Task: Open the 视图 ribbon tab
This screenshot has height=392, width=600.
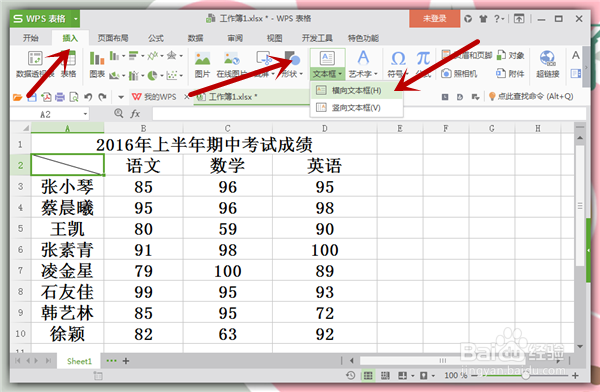Action: [274, 38]
